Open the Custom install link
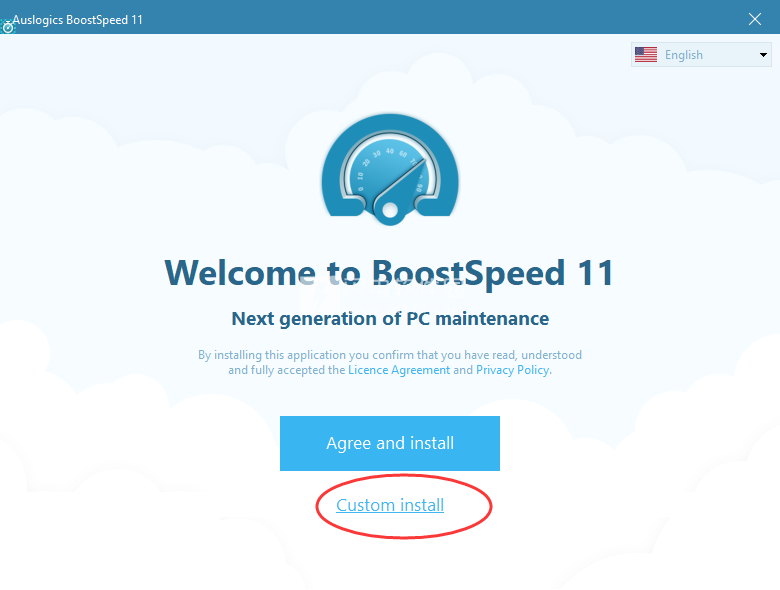 (x=390, y=505)
